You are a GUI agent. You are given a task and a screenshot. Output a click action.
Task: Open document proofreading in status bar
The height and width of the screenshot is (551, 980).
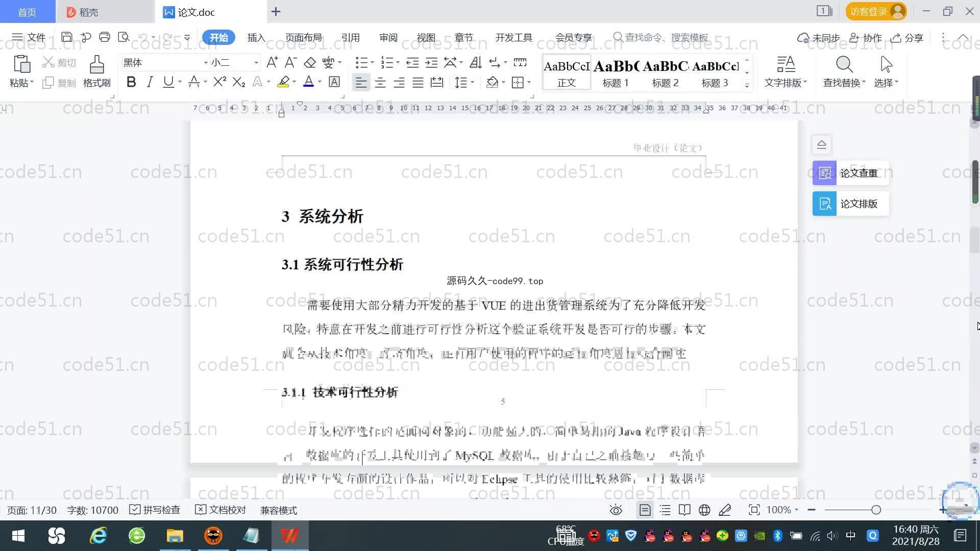[x=221, y=510]
